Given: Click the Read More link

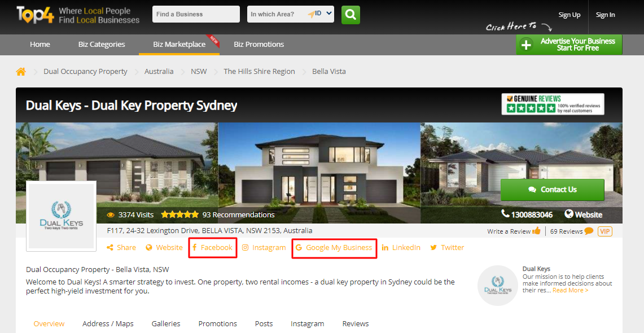Looking at the screenshot, I should (570, 290).
